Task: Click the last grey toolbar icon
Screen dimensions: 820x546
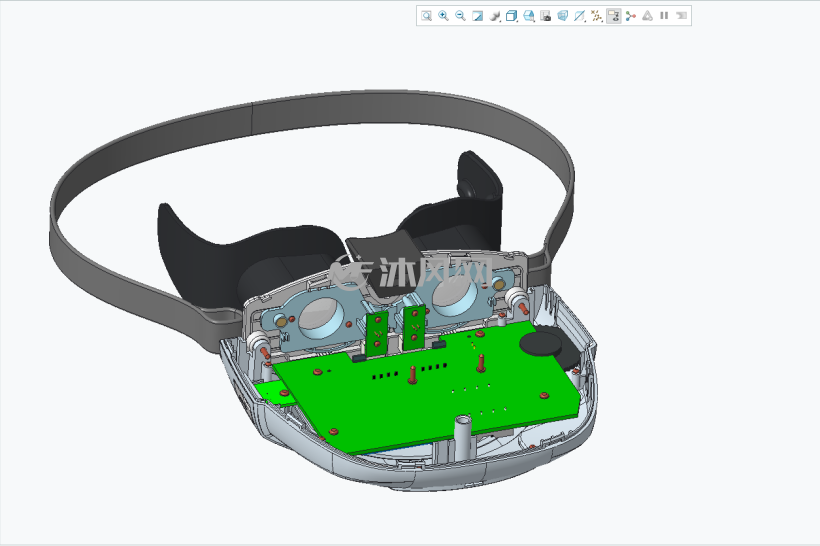Action: coord(681,16)
